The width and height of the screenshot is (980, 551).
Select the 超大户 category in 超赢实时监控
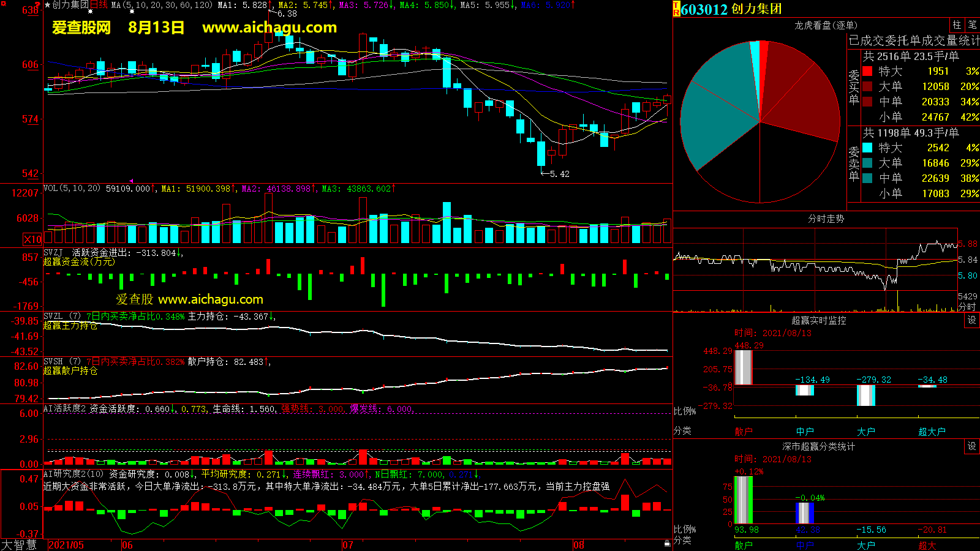click(931, 432)
